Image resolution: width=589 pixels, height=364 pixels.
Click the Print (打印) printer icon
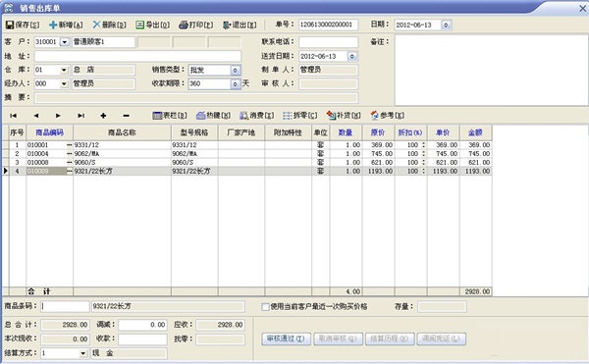(184, 25)
